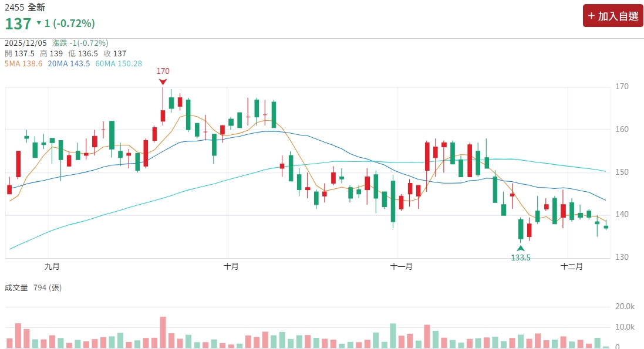Viewport: 644px width, 349px height.
Task: Click the 2455 全新 stock title
Action: coord(25,8)
